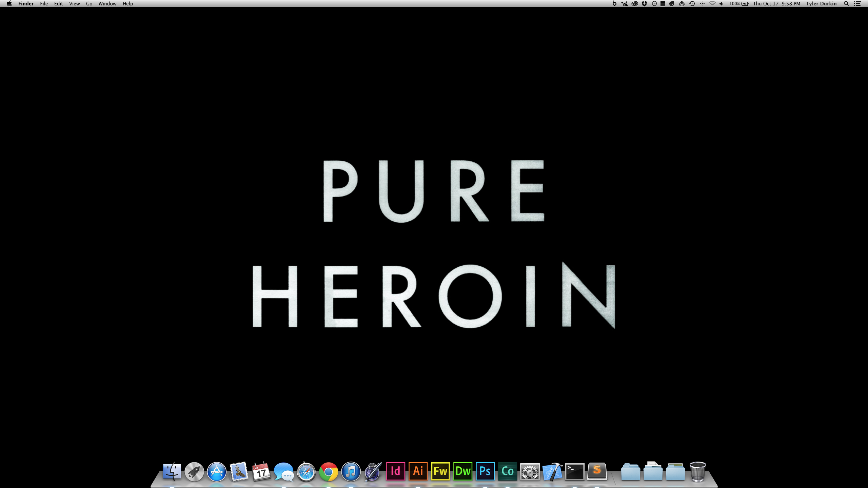This screenshot has height=488, width=868.
Task: Open the documents folder stack in Dock
Action: click(653, 471)
